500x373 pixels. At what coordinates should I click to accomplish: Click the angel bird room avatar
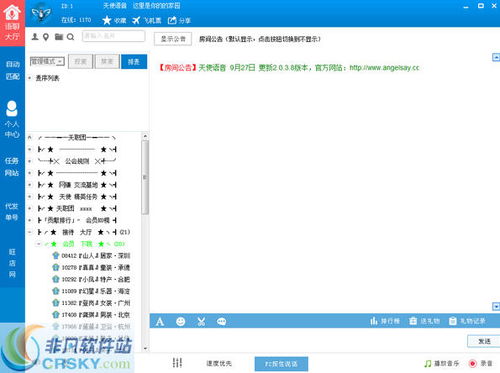pyautogui.click(x=41, y=13)
